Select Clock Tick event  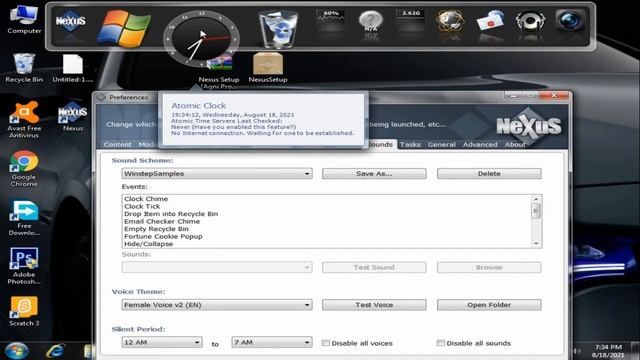point(142,207)
